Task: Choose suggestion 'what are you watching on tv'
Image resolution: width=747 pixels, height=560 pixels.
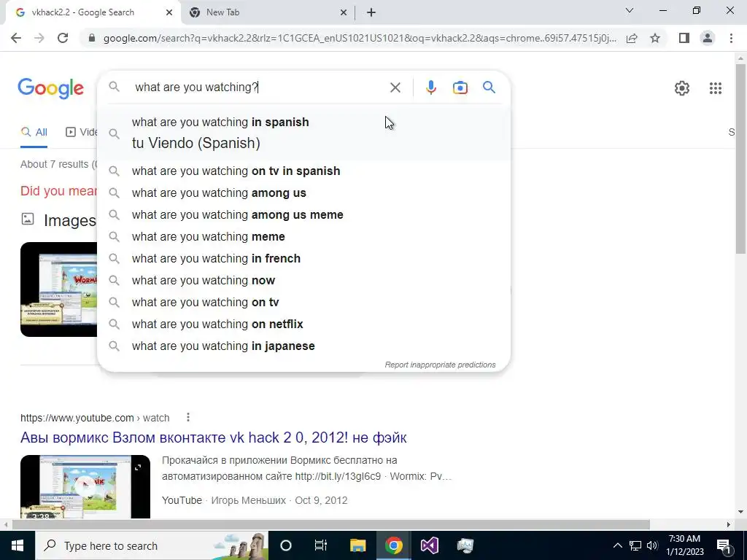Action: (x=303, y=303)
